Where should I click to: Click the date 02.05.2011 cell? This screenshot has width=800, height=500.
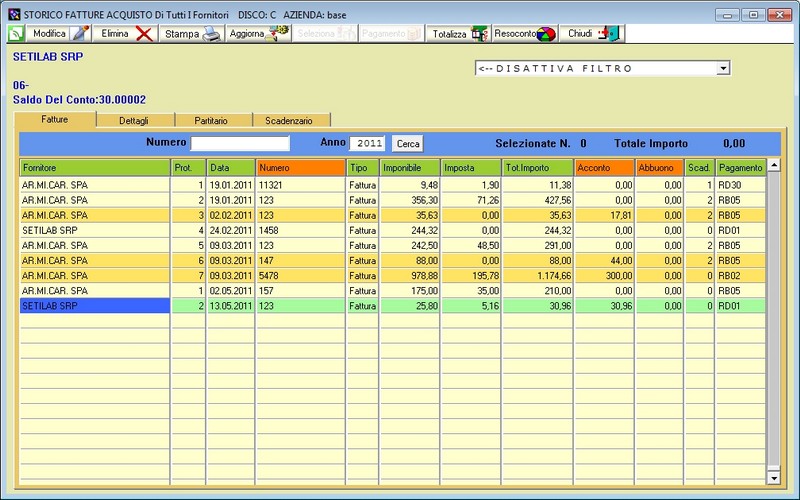231,291
